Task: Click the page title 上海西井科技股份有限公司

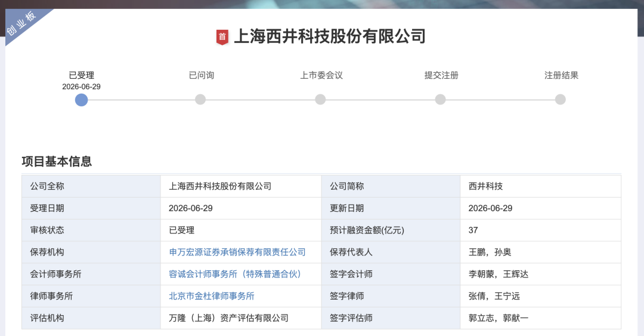Action: click(x=330, y=36)
